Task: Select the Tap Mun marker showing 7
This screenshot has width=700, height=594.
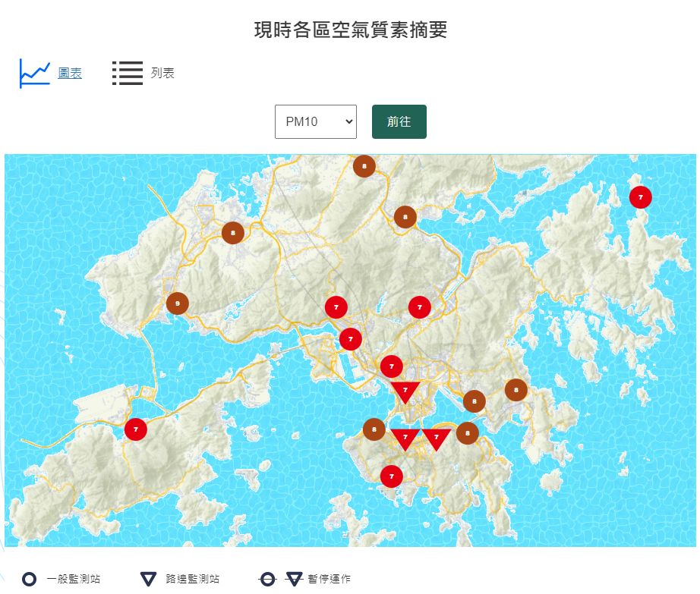Action: (640, 196)
